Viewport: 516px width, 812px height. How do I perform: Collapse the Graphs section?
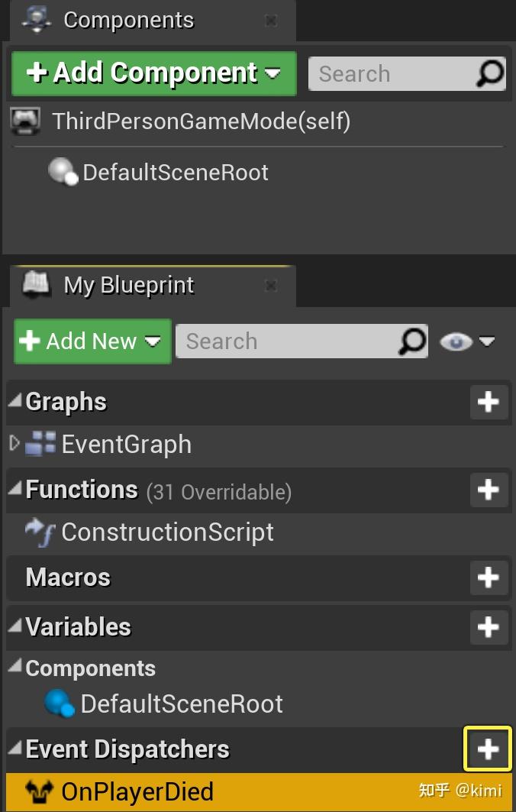click(15, 401)
